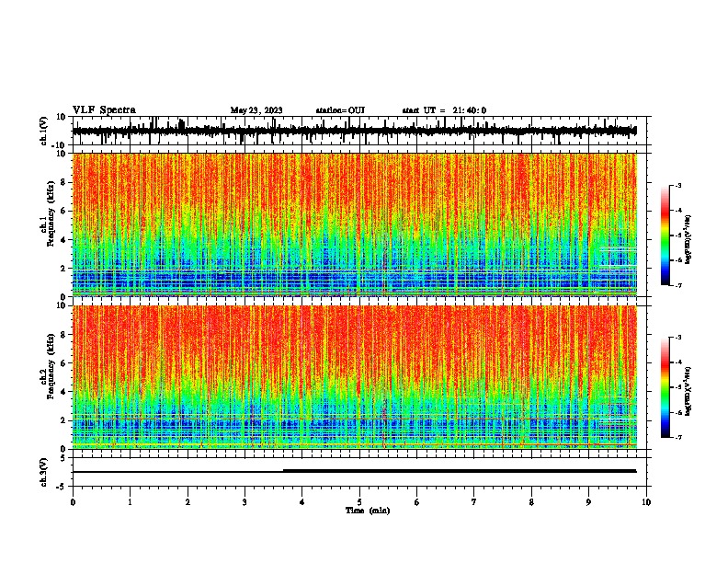Image resolution: width=728 pixels, height=563 pixels.
Task: Click the 'start UT = 21:40:0' label
Action: coord(444,110)
